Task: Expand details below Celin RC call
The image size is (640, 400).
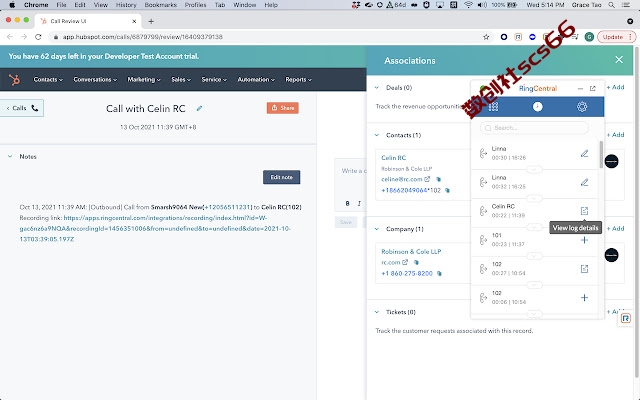Action: pos(534,227)
